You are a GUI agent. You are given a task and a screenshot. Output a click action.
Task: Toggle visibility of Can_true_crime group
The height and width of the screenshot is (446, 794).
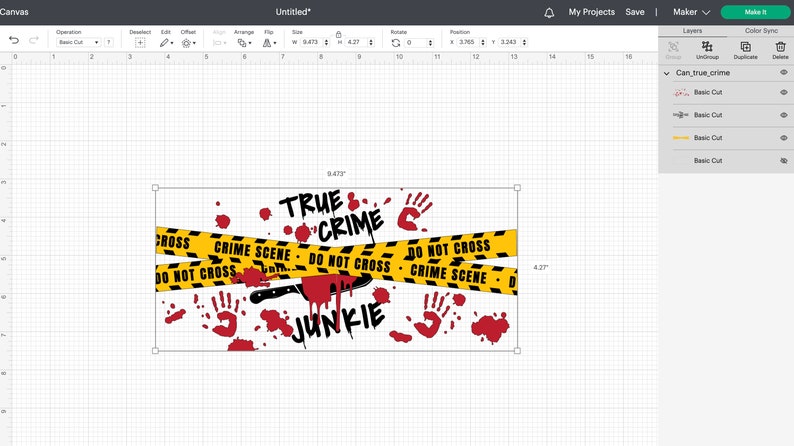[x=783, y=72]
